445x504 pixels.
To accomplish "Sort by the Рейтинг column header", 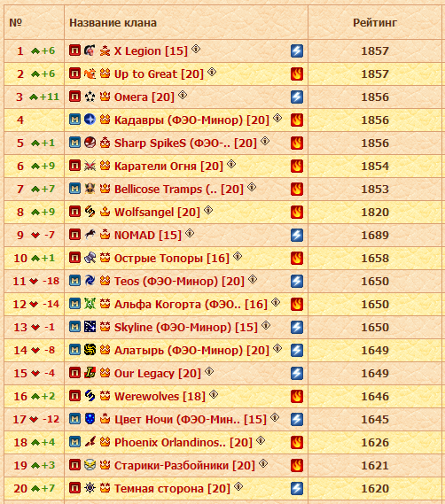I will (x=375, y=23).
